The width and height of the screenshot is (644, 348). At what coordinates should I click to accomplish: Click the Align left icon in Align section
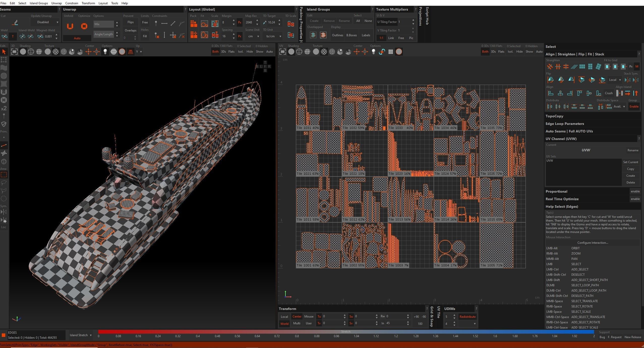(x=550, y=93)
